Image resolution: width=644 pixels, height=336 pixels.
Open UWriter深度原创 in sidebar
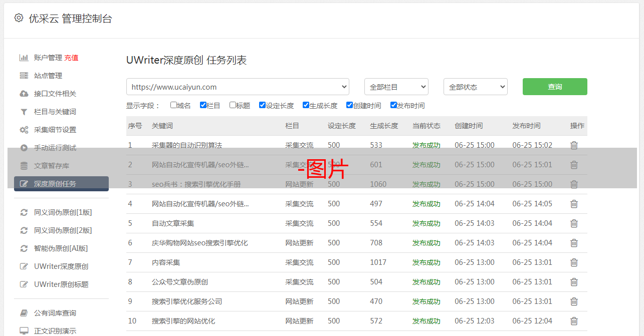[61, 266]
